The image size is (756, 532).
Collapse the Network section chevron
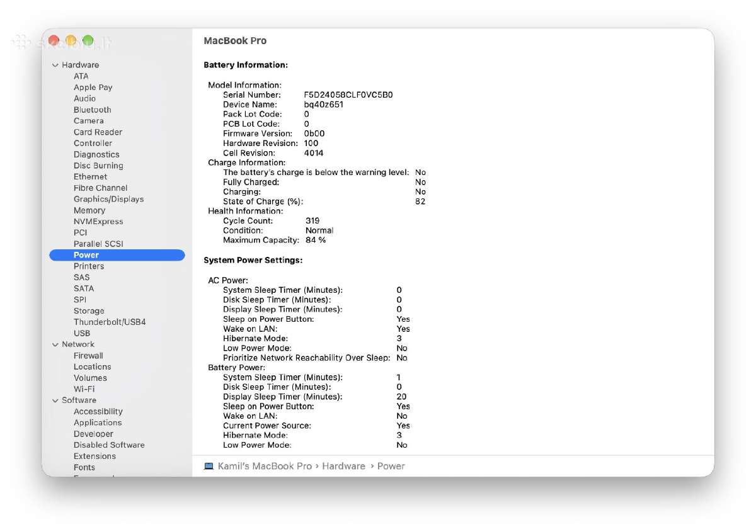coord(55,344)
